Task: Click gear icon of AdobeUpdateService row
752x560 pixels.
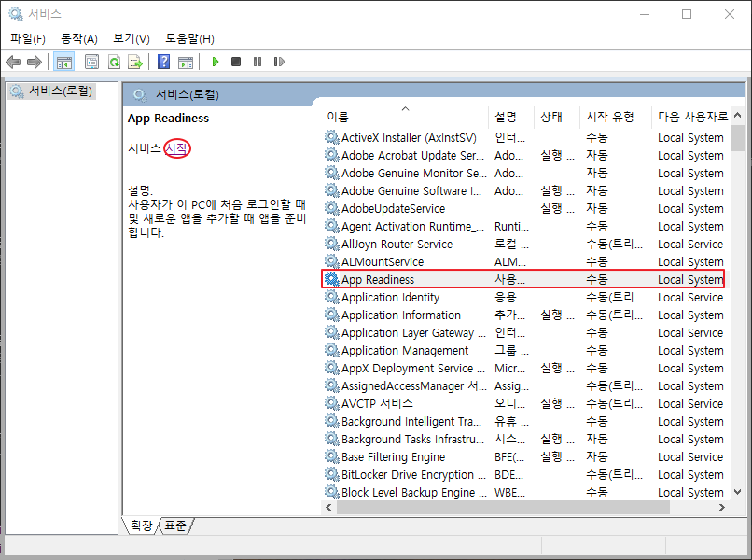Action: click(x=331, y=208)
